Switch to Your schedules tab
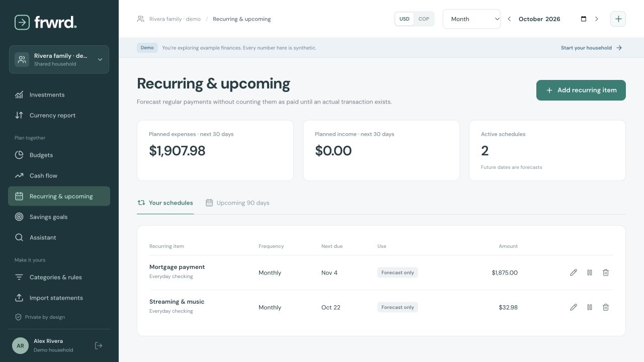644x362 pixels. coord(165,203)
